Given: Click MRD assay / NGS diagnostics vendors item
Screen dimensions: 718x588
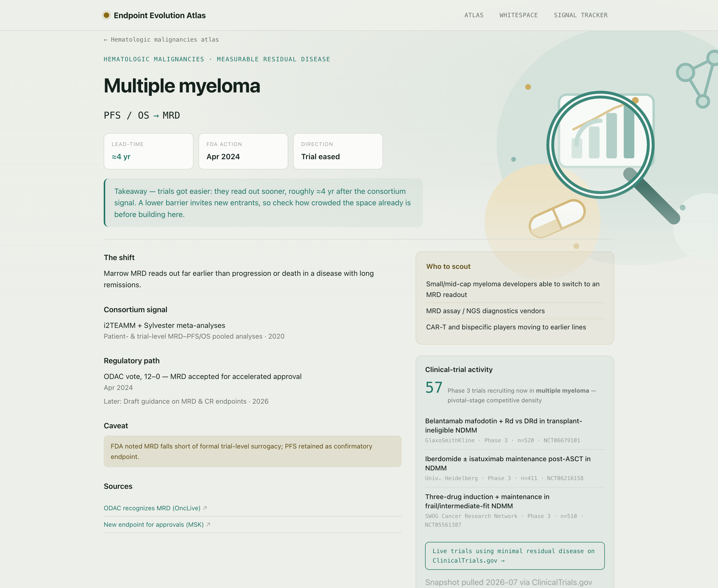Looking at the screenshot, I should coord(485,311).
